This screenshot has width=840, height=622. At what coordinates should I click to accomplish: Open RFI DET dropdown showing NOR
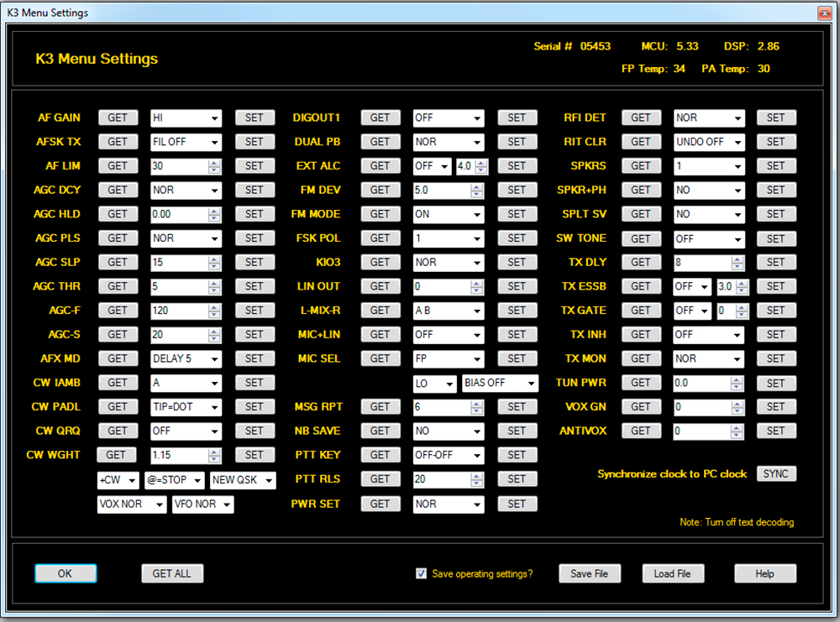coord(709,118)
